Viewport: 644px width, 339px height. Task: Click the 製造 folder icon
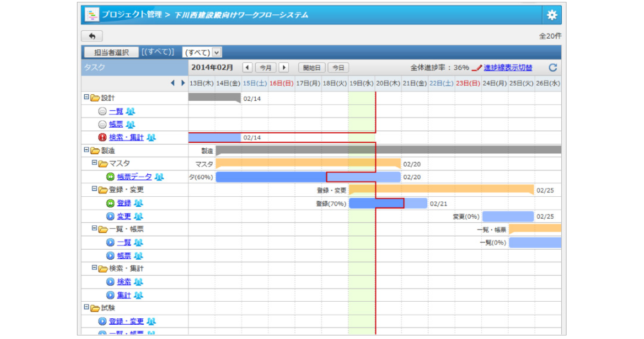(x=95, y=150)
